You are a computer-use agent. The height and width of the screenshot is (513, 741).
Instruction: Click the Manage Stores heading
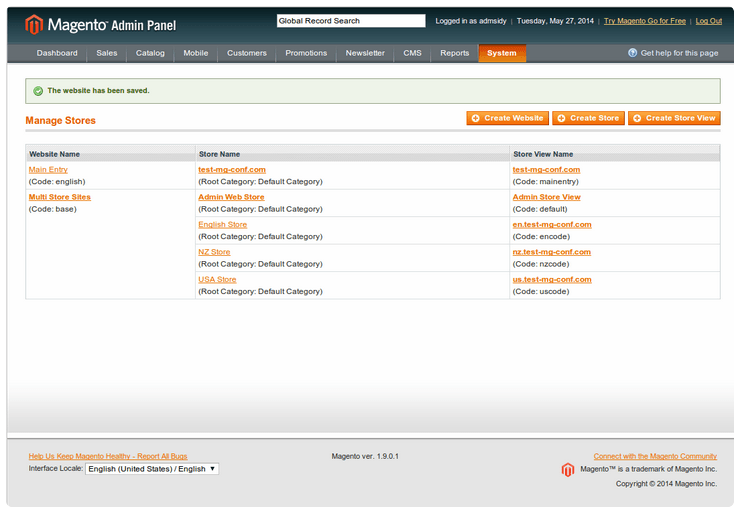point(60,120)
